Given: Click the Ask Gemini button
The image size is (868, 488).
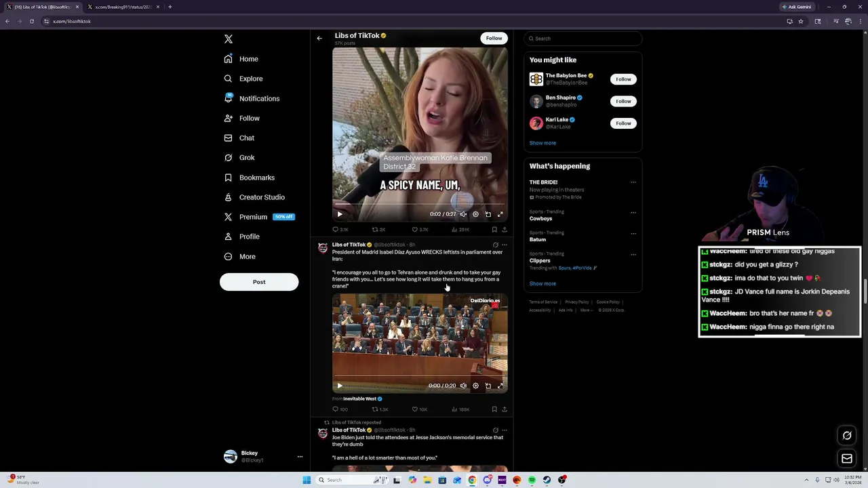Looking at the screenshot, I should [x=797, y=7].
